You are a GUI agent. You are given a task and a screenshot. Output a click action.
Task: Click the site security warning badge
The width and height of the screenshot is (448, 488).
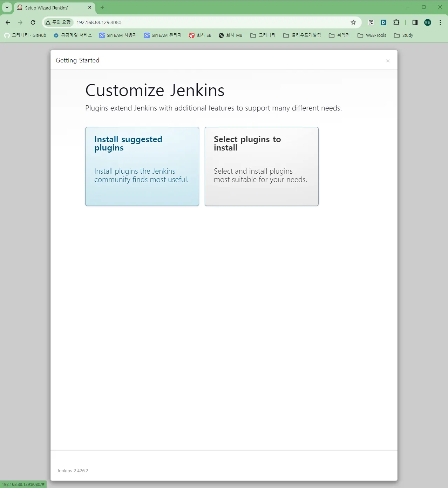[58, 22]
